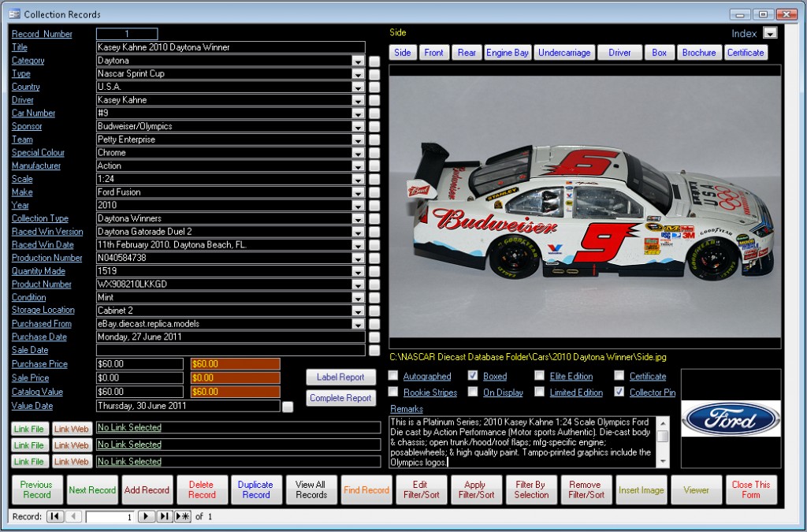807x532 pixels.
Task: Expand the Collection Type dropdown
Action: pyautogui.click(x=359, y=218)
